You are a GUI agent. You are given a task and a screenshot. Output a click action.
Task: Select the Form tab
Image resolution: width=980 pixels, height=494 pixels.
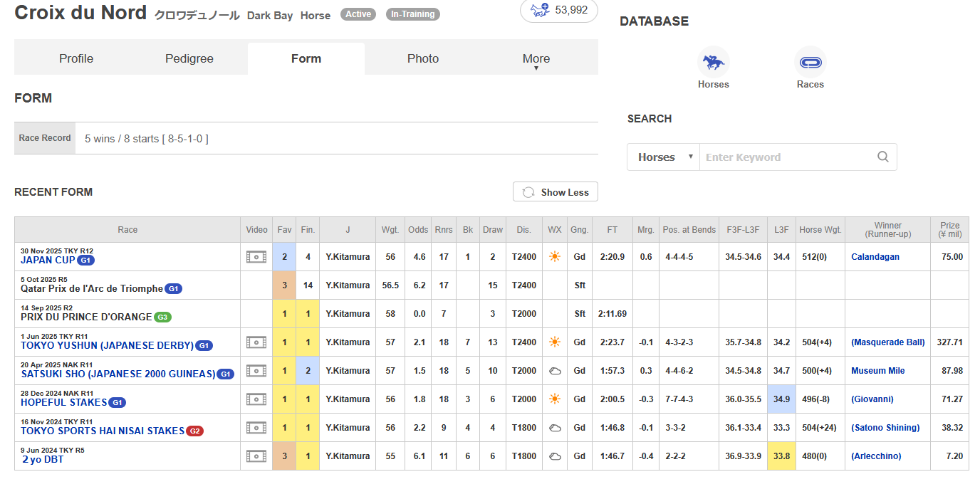click(306, 59)
